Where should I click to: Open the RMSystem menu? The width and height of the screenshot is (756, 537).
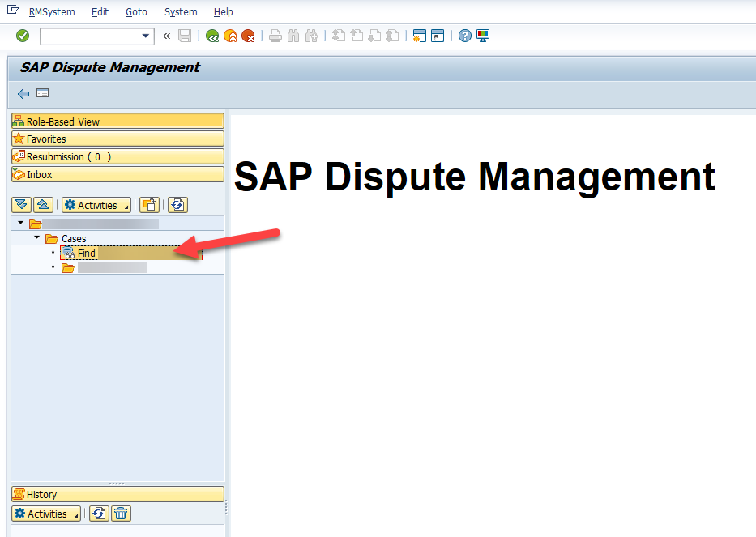point(52,12)
